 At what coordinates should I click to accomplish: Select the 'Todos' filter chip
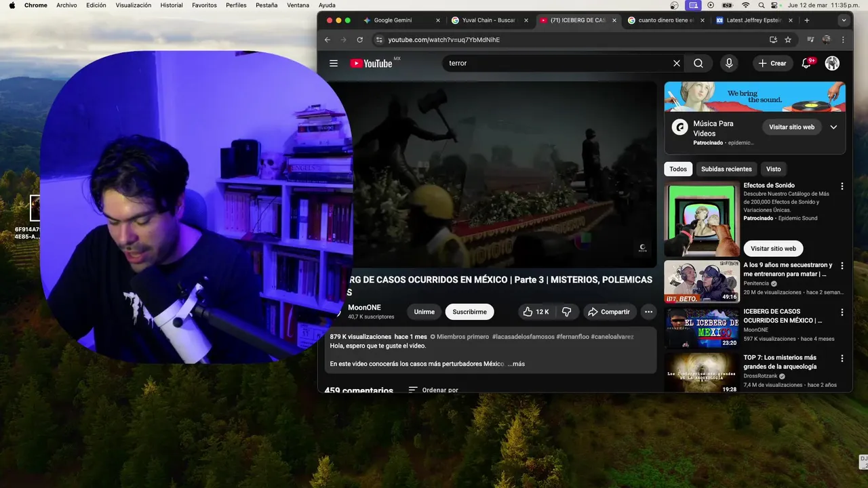pyautogui.click(x=678, y=169)
